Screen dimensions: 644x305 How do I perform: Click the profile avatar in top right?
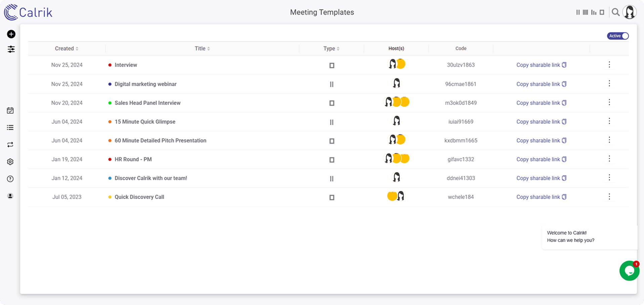click(630, 12)
